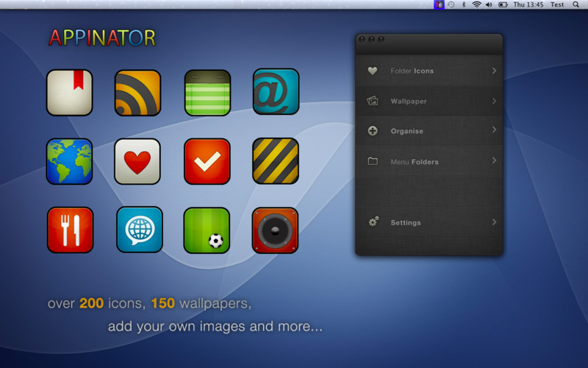Click the bookmark notebook icon
The width and height of the screenshot is (588, 368).
(69, 93)
